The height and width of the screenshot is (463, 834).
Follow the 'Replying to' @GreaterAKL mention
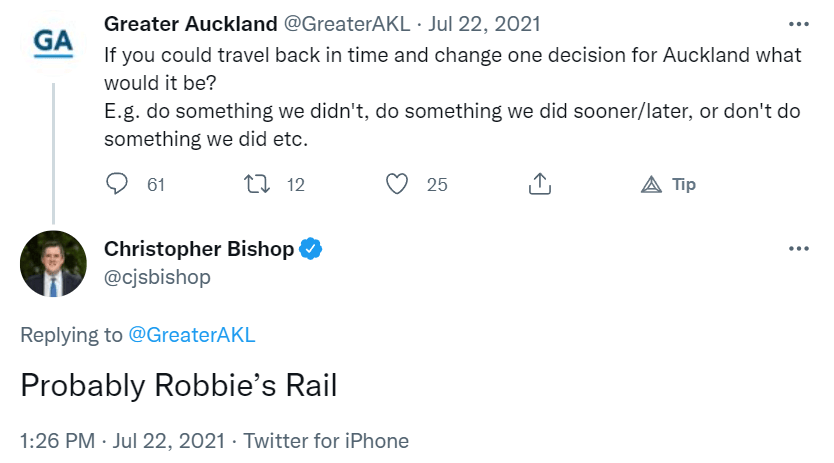click(192, 335)
